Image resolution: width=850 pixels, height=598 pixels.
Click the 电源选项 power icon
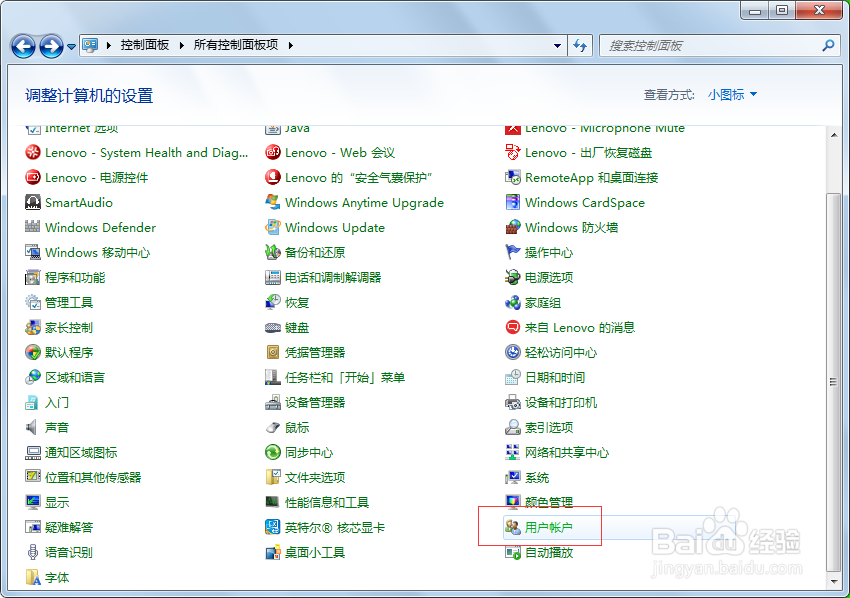pyautogui.click(x=513, y=277)
